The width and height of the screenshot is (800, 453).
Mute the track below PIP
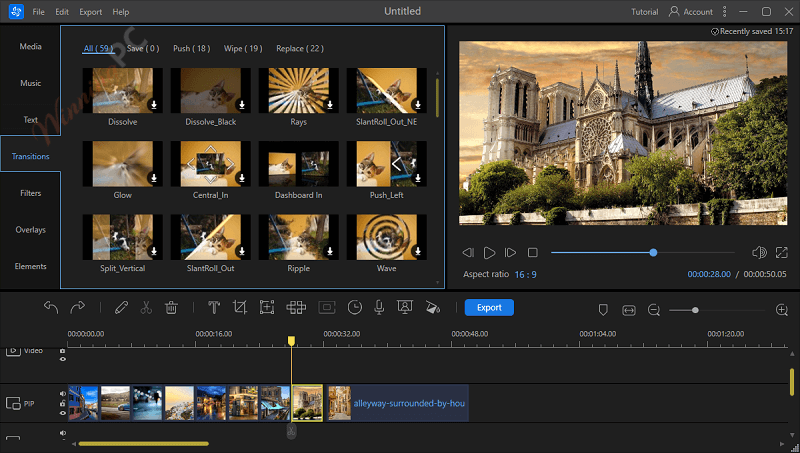(x=63, y=433)
